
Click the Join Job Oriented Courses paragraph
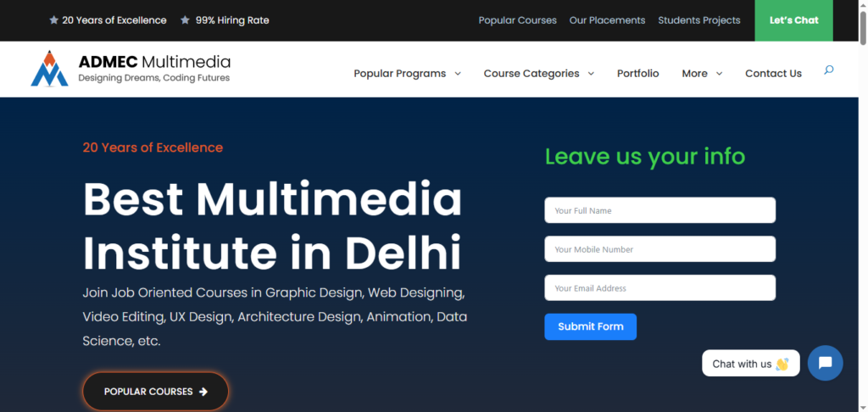pyautogui.click(x=275, y=317)
